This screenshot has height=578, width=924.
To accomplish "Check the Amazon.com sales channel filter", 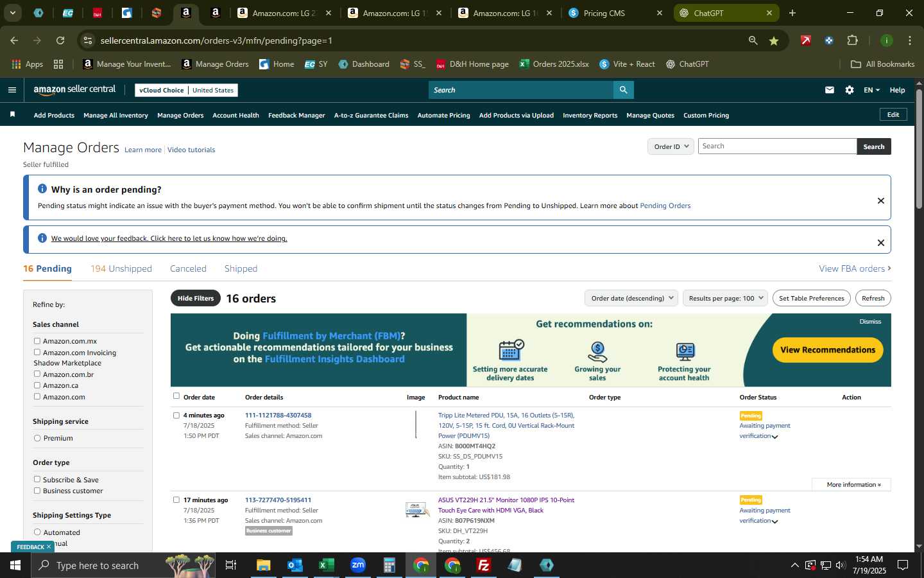I will click(37, 396).
